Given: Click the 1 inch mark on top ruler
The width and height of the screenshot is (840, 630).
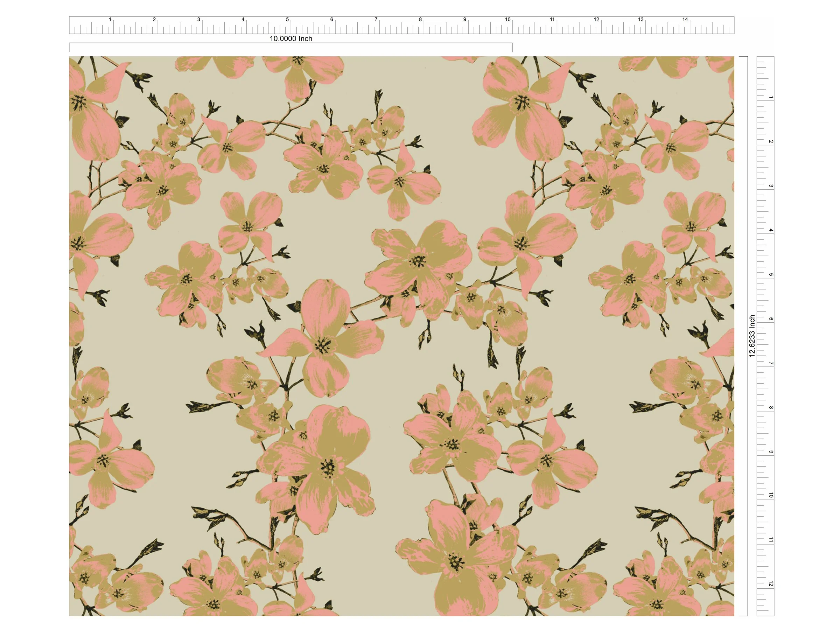Looking at the screenshot, I should click(x=110, y=20).
